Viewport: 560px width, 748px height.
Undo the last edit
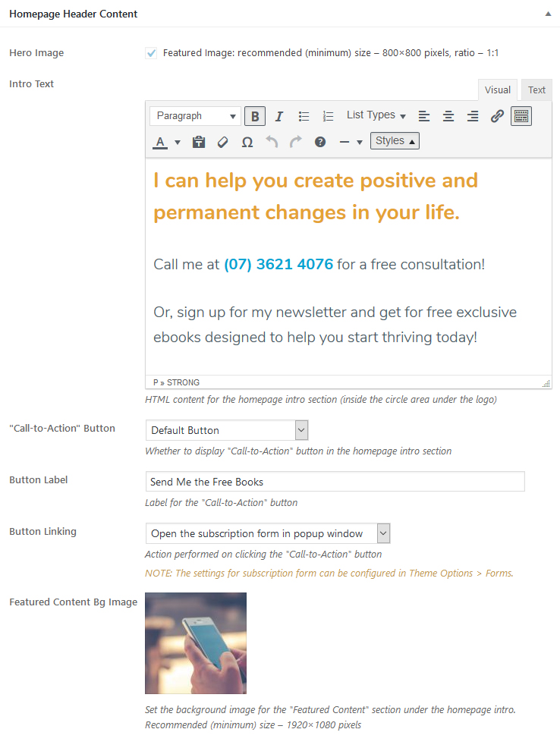(x=272, y=142)
